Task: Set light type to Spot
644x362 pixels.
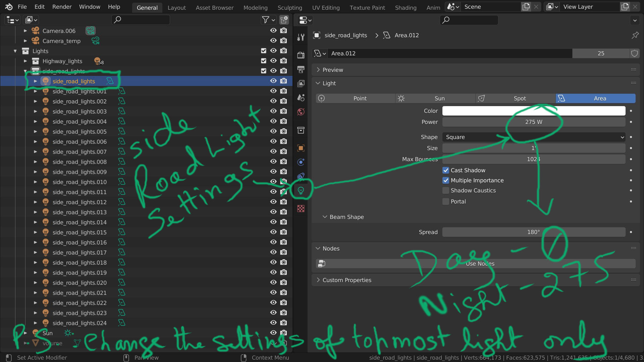Action: (x=516, y=98)
